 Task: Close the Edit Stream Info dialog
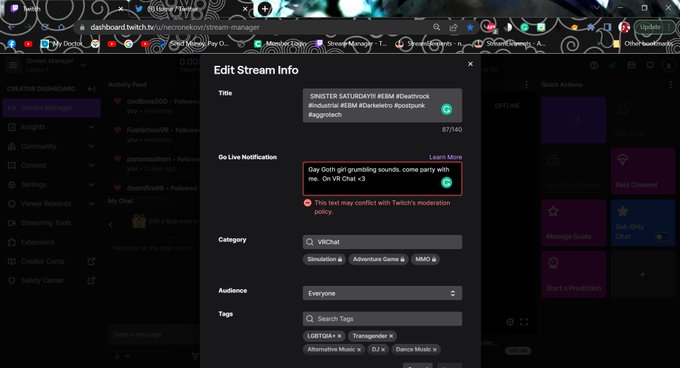pyautogui.click(x=470, y=64)
